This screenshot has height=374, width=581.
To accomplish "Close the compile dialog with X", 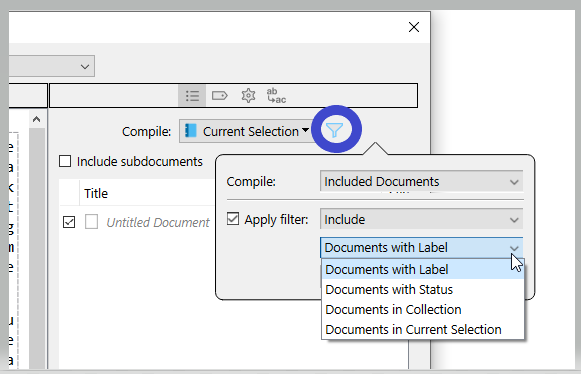I will coord(414,27).
